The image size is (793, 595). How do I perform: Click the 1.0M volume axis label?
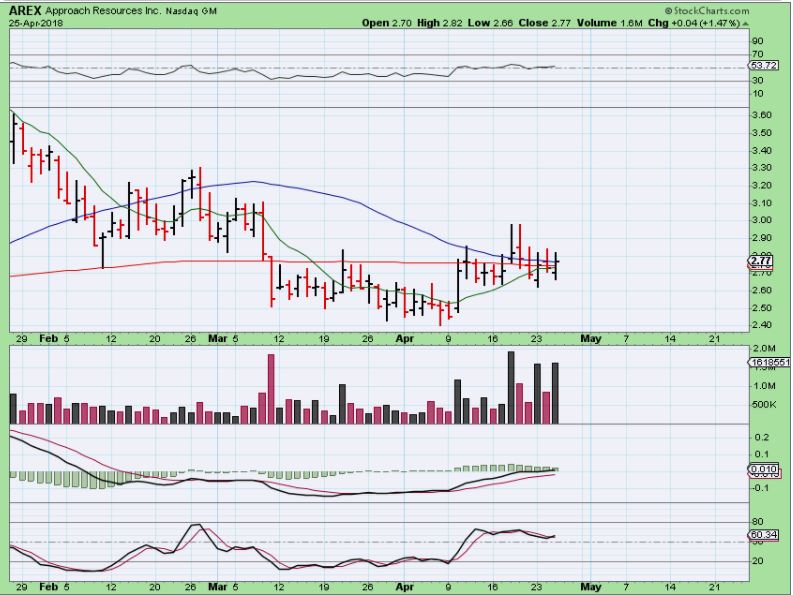tap(764, 386)
